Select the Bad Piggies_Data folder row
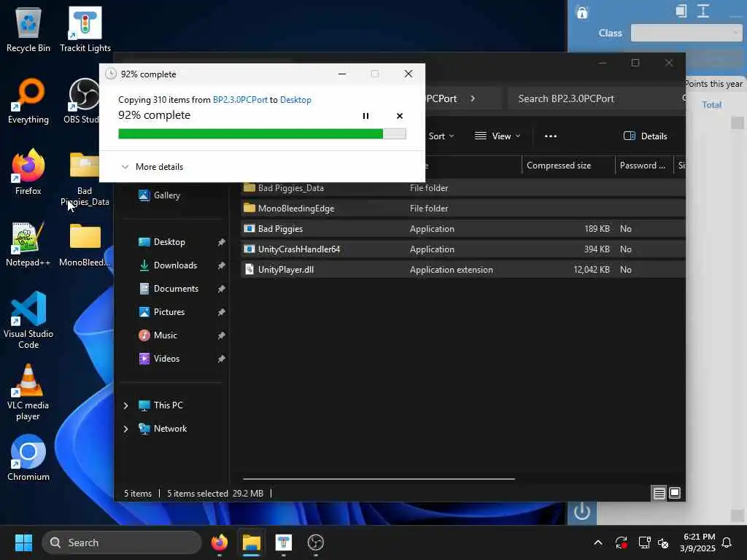 coord(463,188)
